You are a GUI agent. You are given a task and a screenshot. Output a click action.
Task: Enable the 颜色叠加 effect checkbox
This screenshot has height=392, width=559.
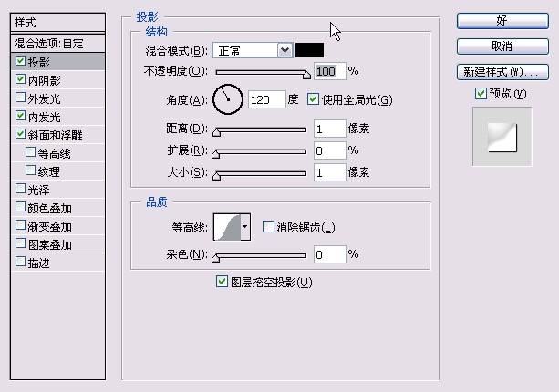click(21, 207)
